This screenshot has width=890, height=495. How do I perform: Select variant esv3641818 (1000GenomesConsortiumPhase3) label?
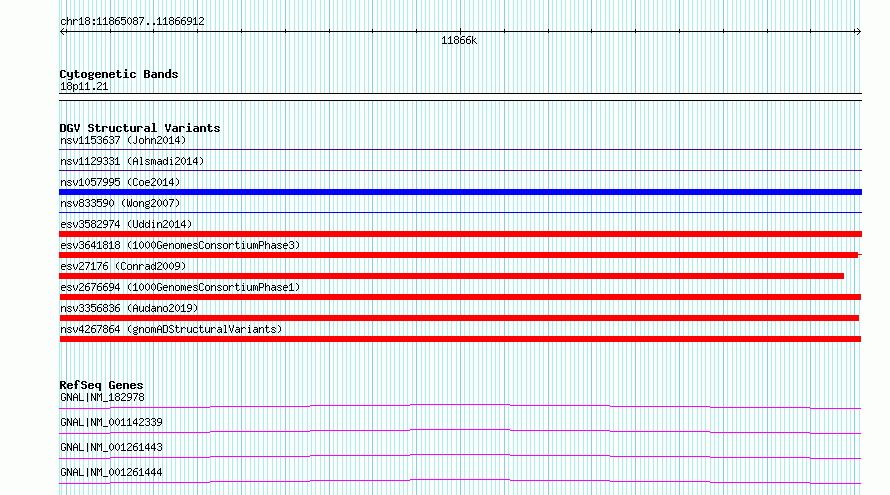[x=180, y=245]
